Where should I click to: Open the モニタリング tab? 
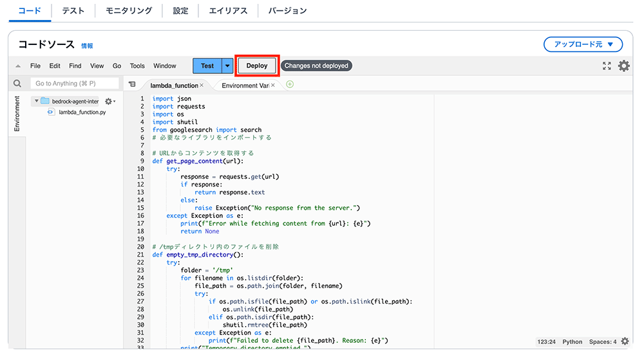[129, 11]
